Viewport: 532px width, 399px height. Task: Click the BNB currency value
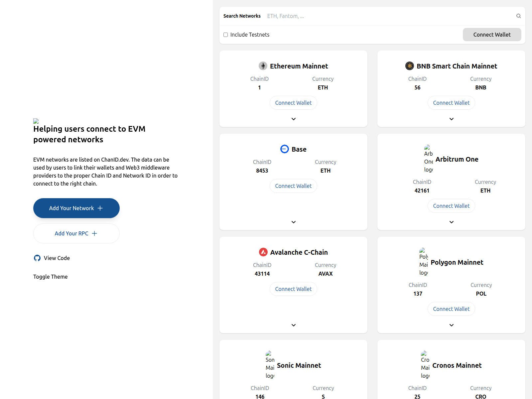(x=481, y=87)
